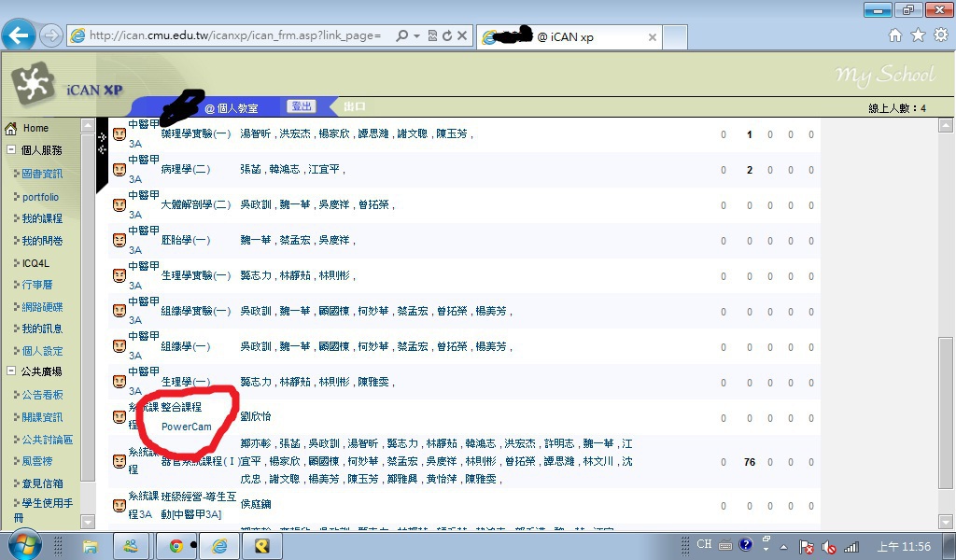Click the face icon beside 病理學(二)
The image size is (956, 560).
pos(119,170)
